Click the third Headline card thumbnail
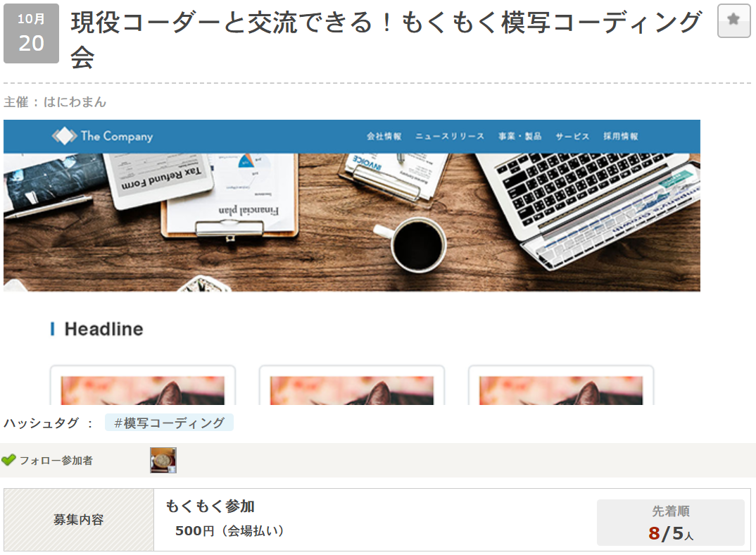The width and height of the screenshot is (756, 555). (561, 390)
